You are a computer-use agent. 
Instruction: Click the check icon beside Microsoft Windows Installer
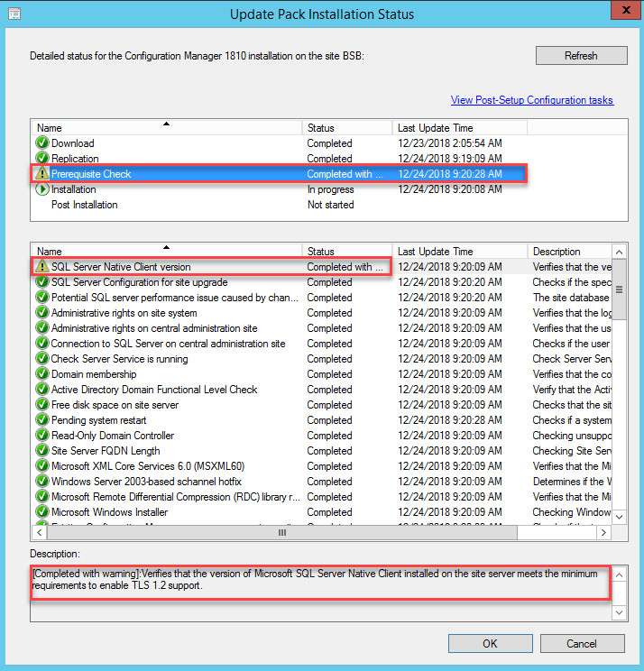pos(41,512)
